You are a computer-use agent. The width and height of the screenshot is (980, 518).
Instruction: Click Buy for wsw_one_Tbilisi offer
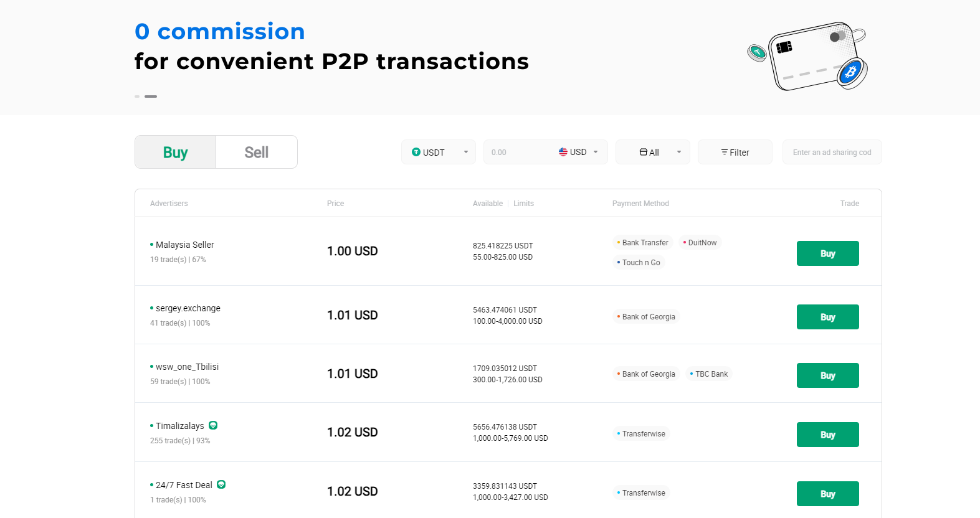coord(828,375)
